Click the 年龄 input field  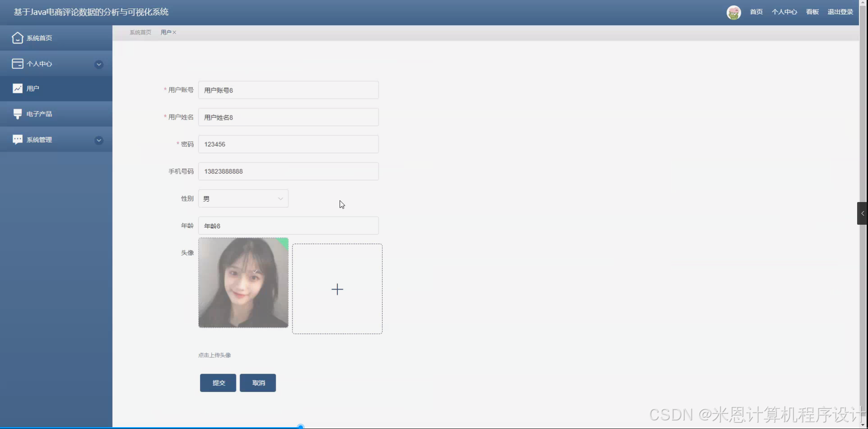pyautogui.click(x=288, y=226)
